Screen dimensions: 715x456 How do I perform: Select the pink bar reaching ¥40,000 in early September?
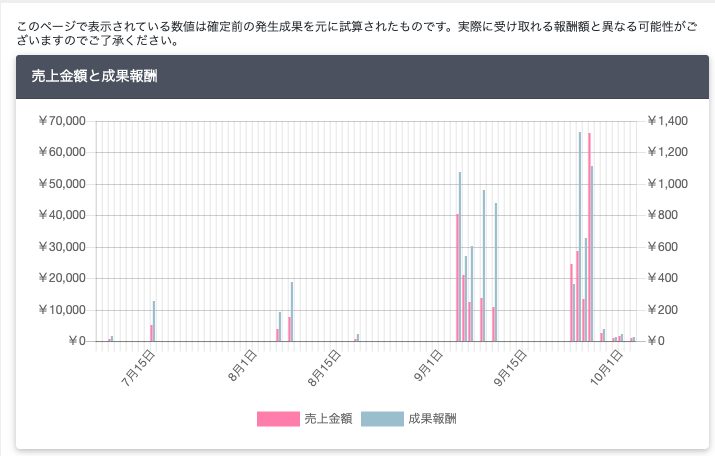(457, 278)
